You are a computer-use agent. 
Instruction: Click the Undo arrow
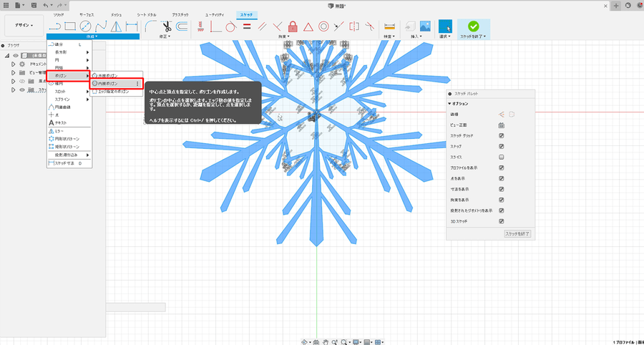45,5
